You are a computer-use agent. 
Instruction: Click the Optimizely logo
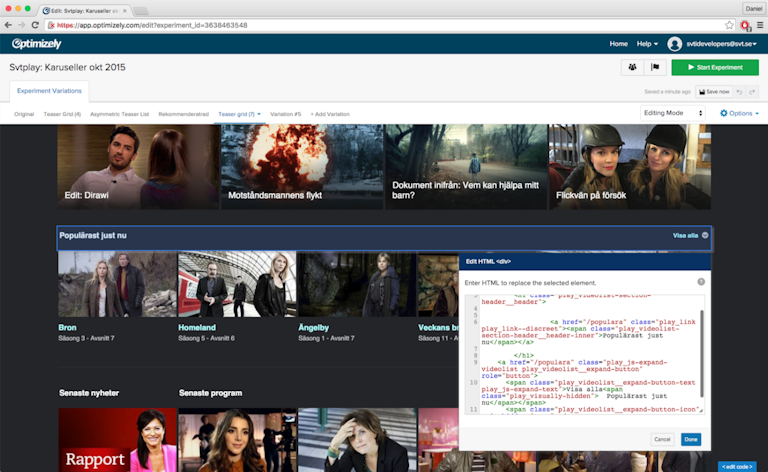pyautogui.click(x=37, y=44)
